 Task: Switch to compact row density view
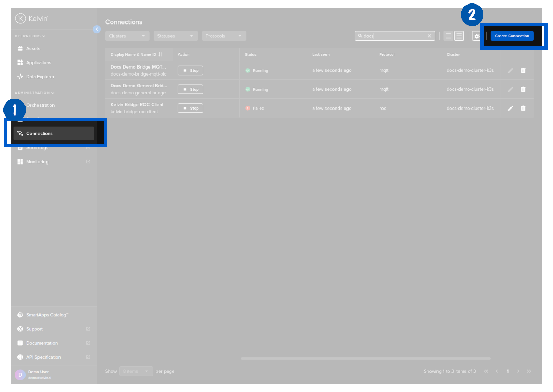tap(459, 36)
